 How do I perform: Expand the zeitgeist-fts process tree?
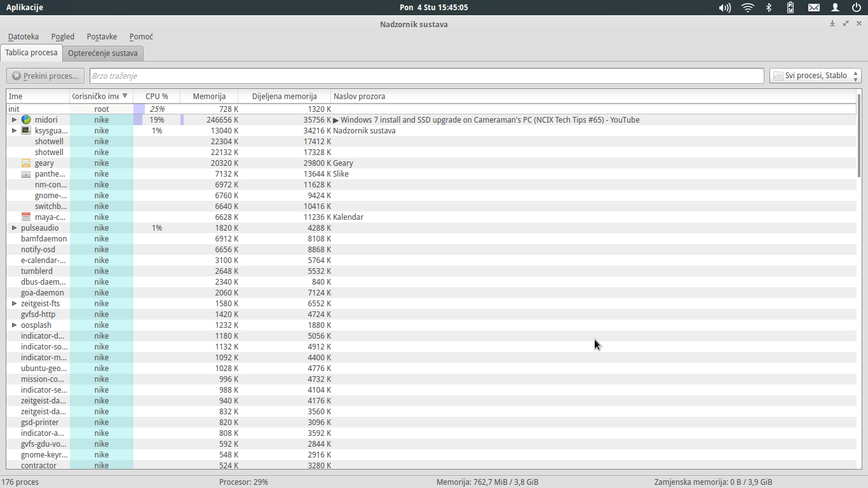click(15, 304)
